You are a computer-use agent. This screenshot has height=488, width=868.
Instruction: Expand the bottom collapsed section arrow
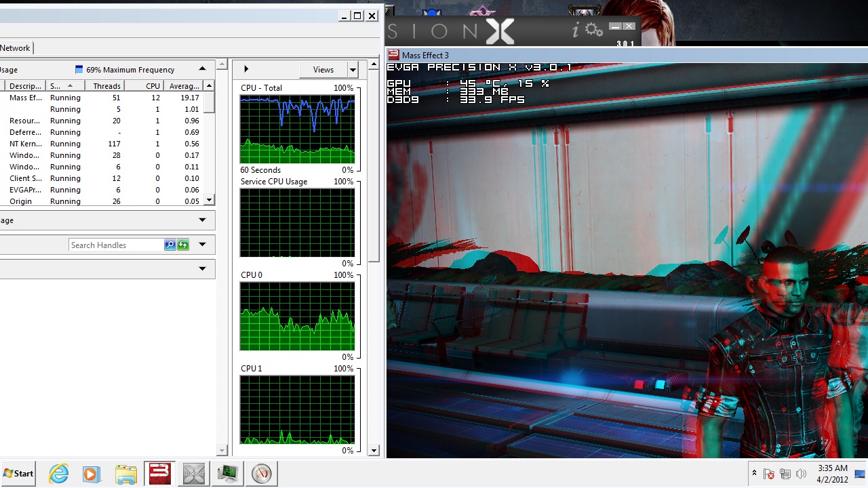pos(202,269)
